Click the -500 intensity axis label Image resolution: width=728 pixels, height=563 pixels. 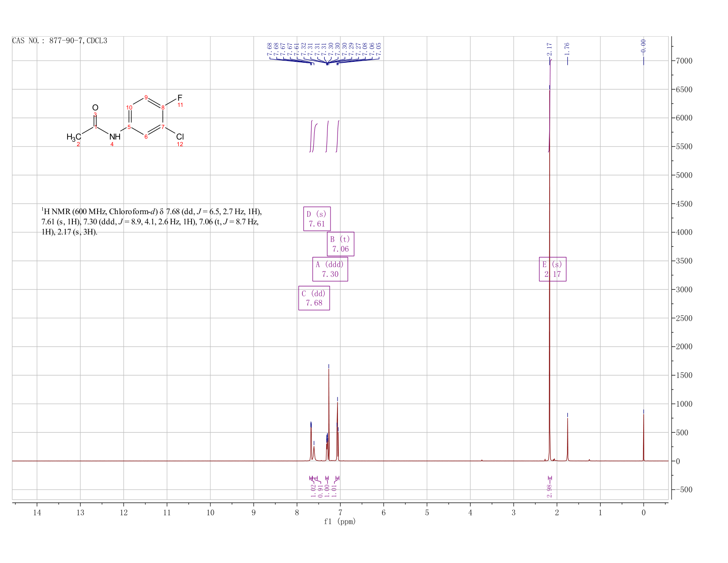(x=684, y=490)
